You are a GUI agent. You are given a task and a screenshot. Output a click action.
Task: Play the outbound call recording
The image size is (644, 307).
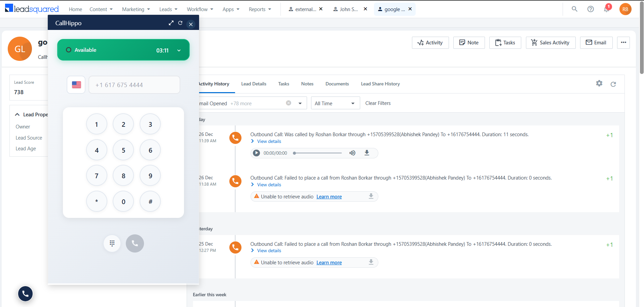coord(257,153)
